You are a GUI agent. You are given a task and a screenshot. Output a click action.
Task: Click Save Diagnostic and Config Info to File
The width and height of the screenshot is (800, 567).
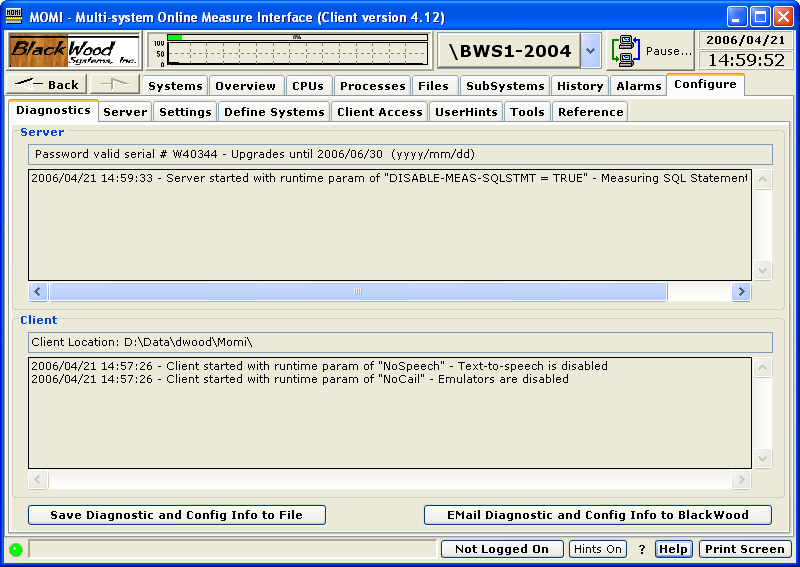pyautogui.click(x=177, y=515)
